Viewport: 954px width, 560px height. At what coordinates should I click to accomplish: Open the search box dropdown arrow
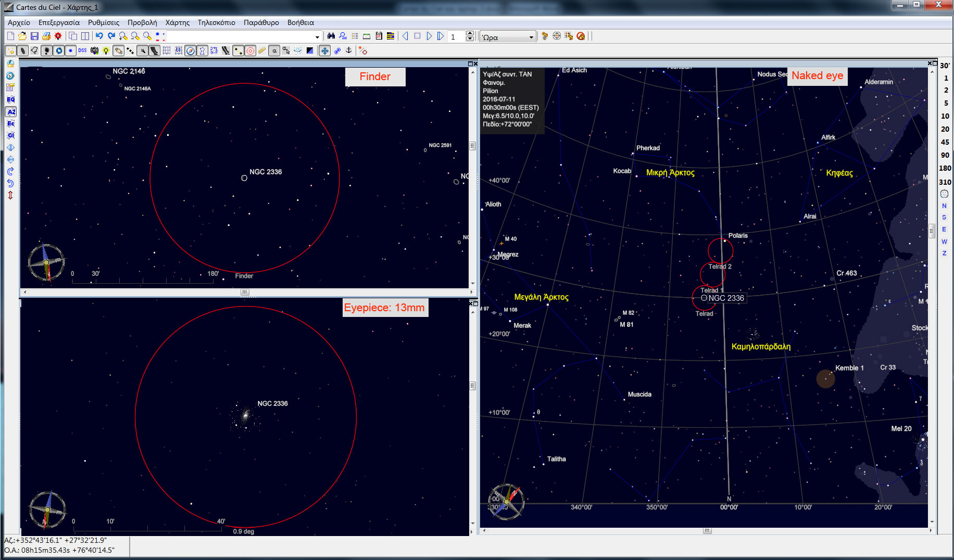[317, 37]
